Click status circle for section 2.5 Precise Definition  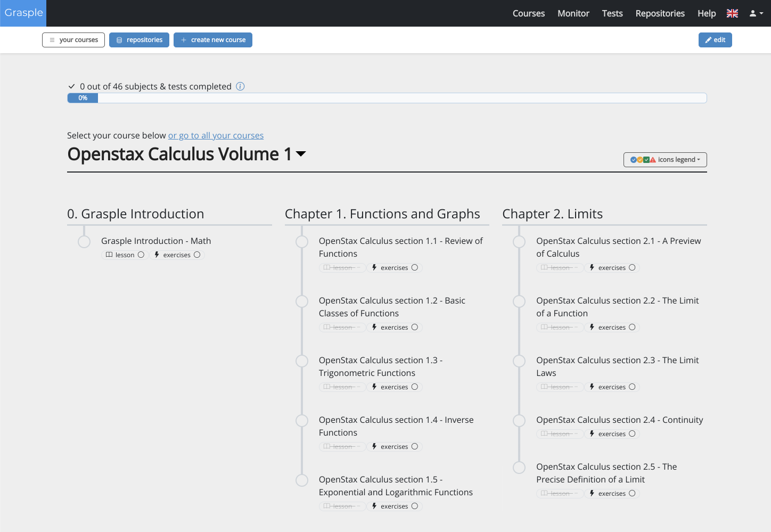pyautogui.click(x=519, y=468)
